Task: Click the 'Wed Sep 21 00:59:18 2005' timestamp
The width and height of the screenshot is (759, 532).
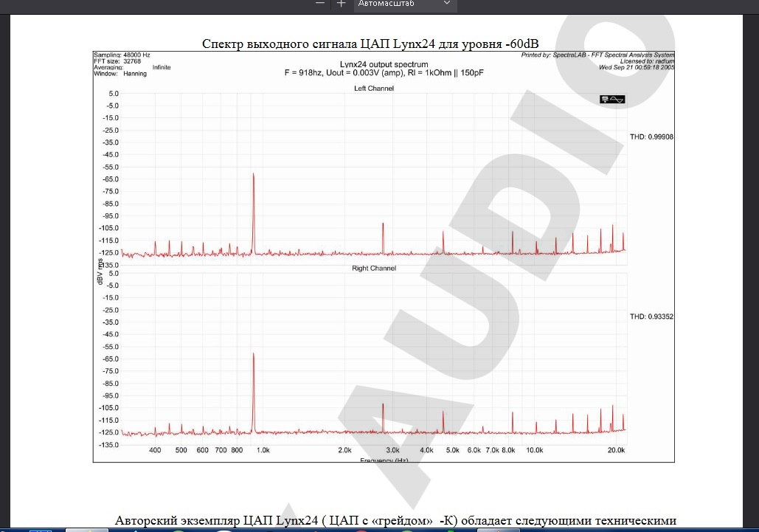Action: click(637, 67)
